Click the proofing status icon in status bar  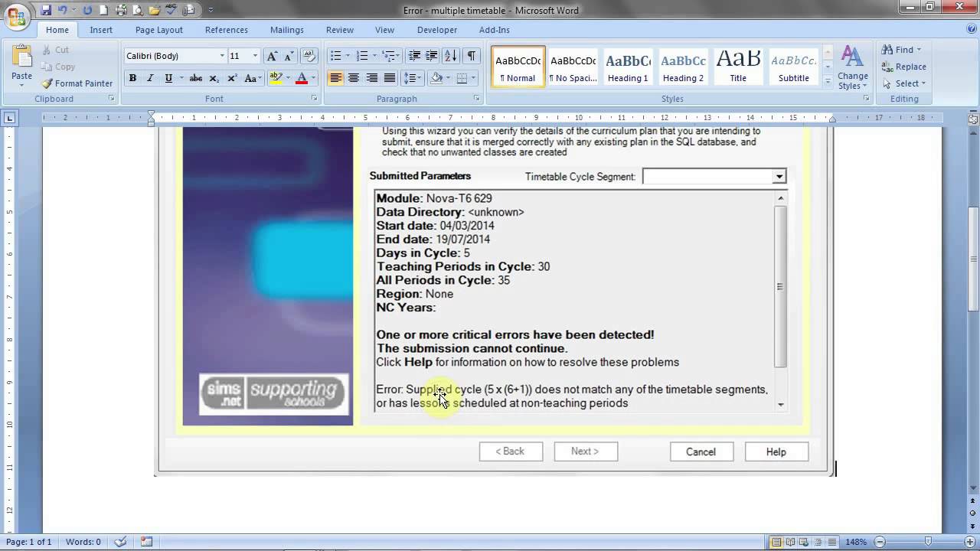pos(120,542)
